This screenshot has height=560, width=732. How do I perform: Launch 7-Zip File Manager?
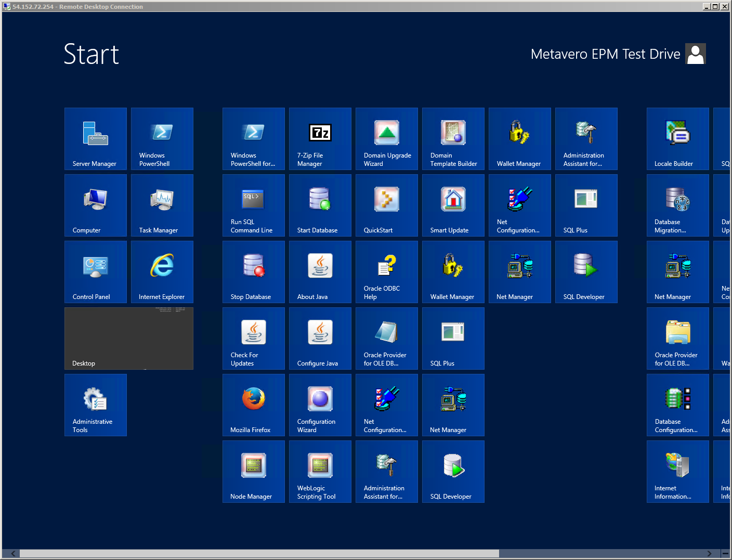coord(320,139)
